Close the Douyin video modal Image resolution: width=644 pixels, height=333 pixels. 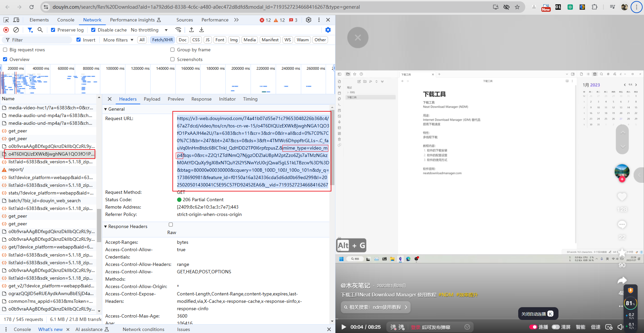(x=358, y=38)
